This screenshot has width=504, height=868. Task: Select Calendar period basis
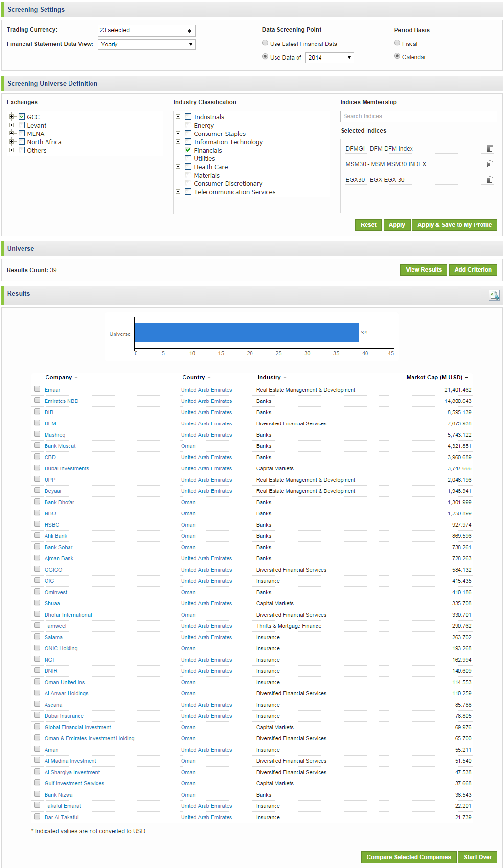397,56
